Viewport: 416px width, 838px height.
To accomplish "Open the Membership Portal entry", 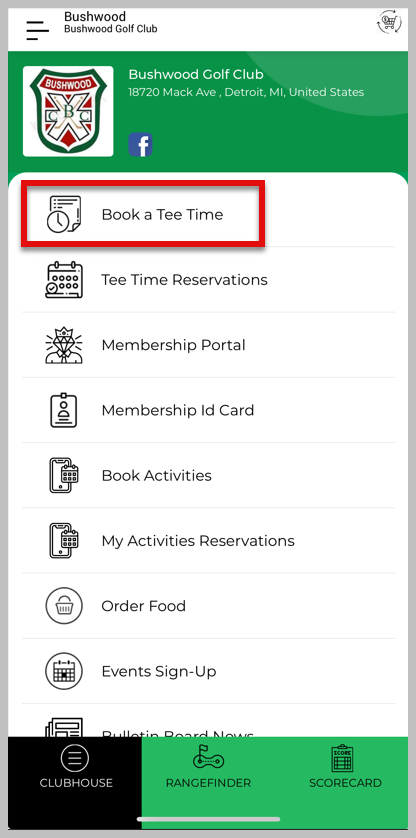I will click(x=209, y=345).
